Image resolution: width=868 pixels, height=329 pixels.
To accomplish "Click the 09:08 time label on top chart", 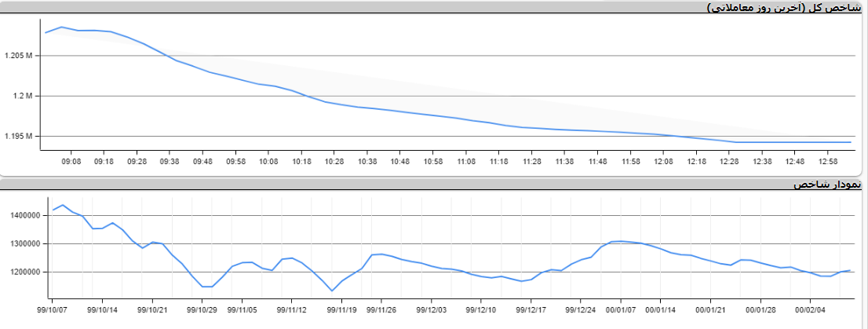I will coord(71,161).
